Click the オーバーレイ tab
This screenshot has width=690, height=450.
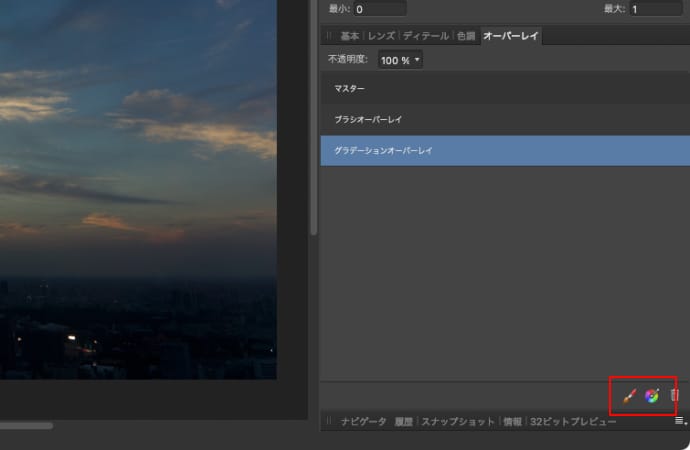click(x=512, y=36)
